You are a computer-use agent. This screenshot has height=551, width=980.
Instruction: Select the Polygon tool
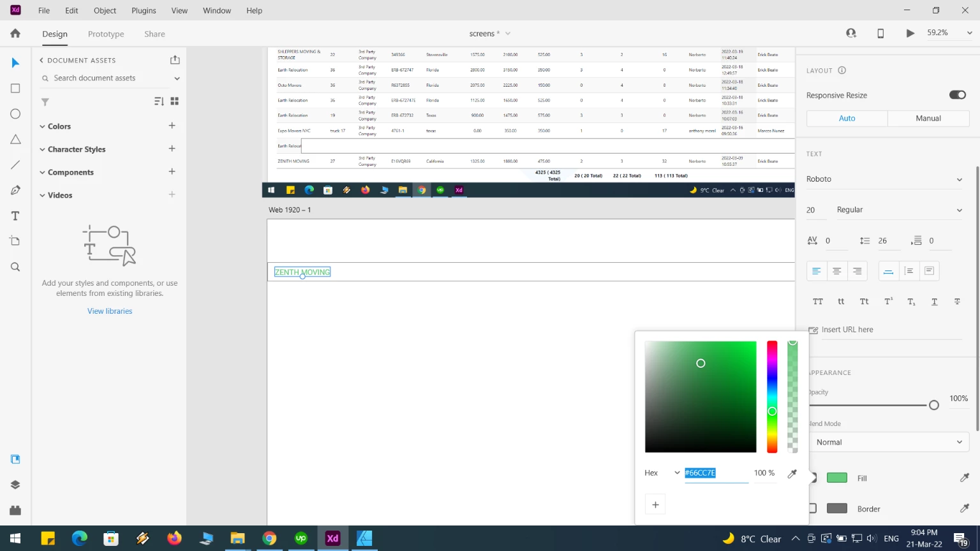point(15,140)
